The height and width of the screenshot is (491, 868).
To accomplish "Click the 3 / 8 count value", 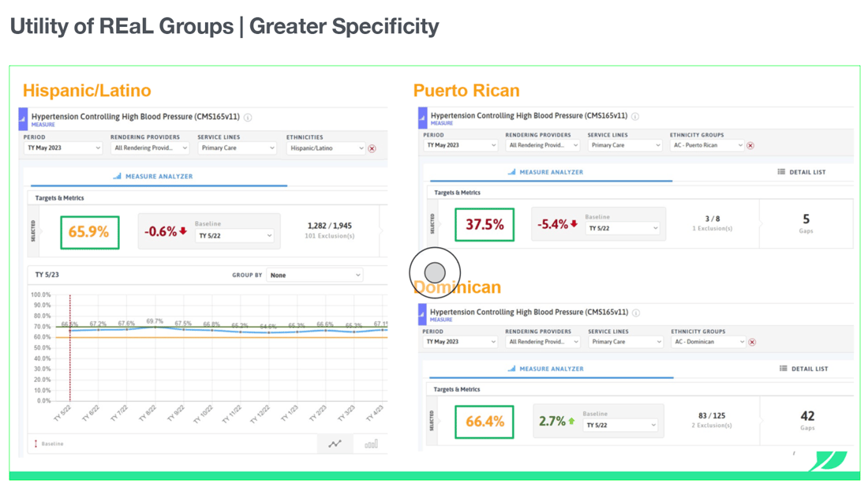I will tap(713, 219).
